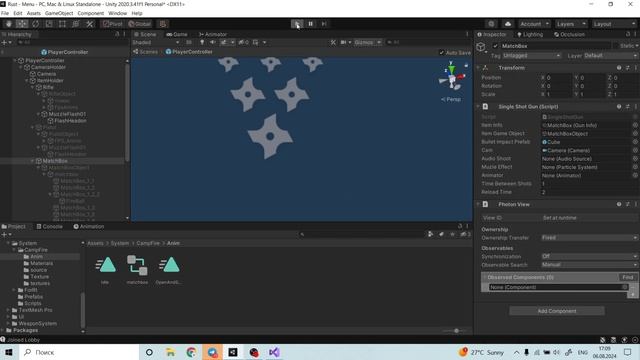The image size is (640, 360).
Task: Toggle scene audio speaker icon
Action: 213,42
